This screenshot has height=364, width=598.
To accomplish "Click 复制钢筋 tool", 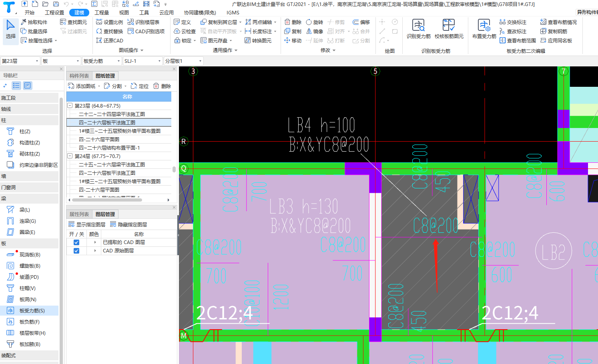I will pos(554,31).
